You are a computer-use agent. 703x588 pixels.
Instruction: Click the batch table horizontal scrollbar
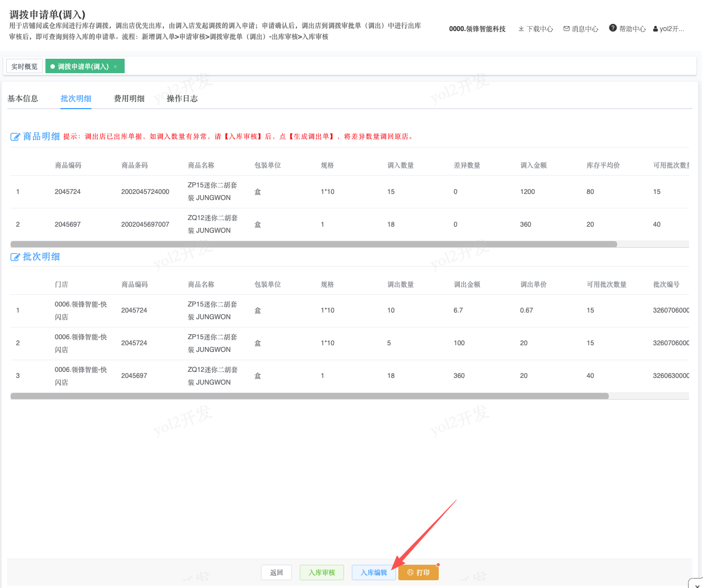click(310, 396)
